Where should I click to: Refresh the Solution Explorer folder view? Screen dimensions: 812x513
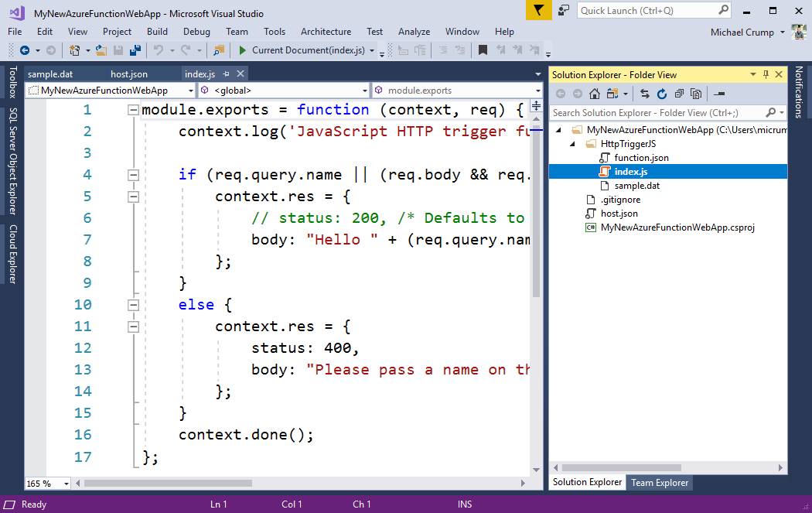pyautogui.click(x=662, y=94)
